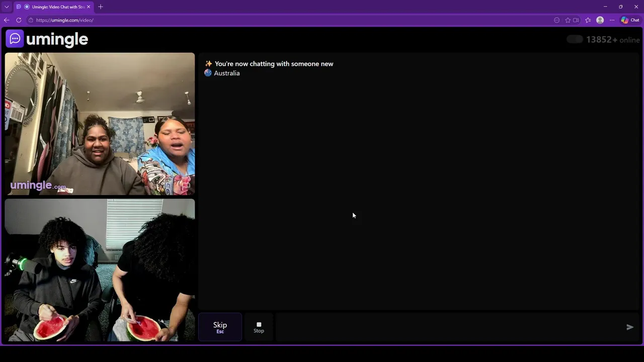View site information lock icon
This screenshot has width=644, height=362.
click(31, 20)
